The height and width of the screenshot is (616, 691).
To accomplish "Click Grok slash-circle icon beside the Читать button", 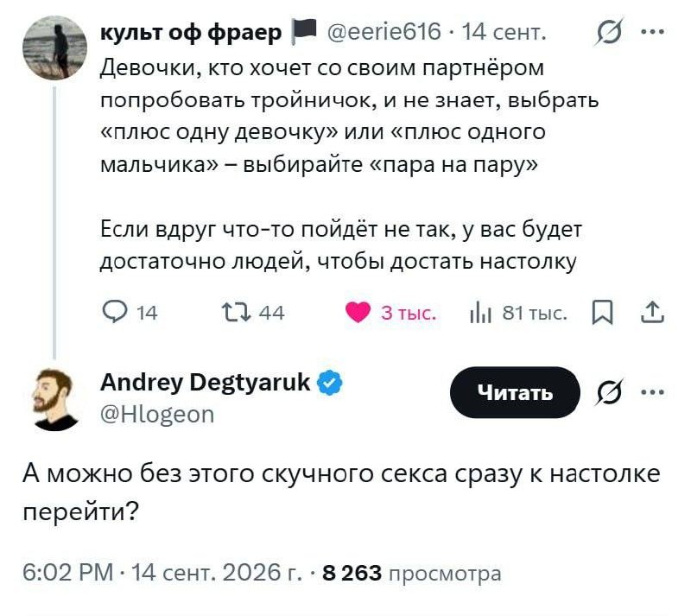I will coord(609,392).
